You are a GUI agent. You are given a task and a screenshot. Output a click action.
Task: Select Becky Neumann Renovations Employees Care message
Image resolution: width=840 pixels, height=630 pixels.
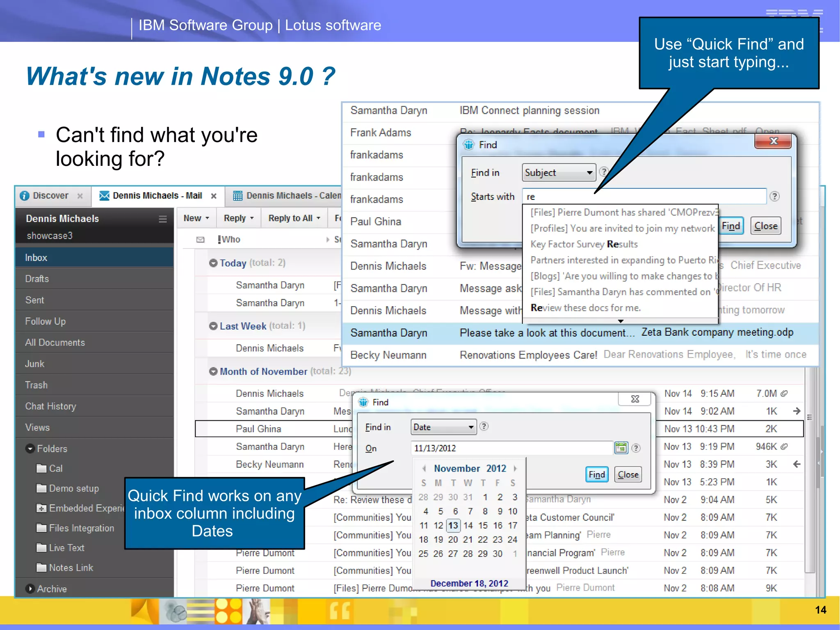(581, 355)
